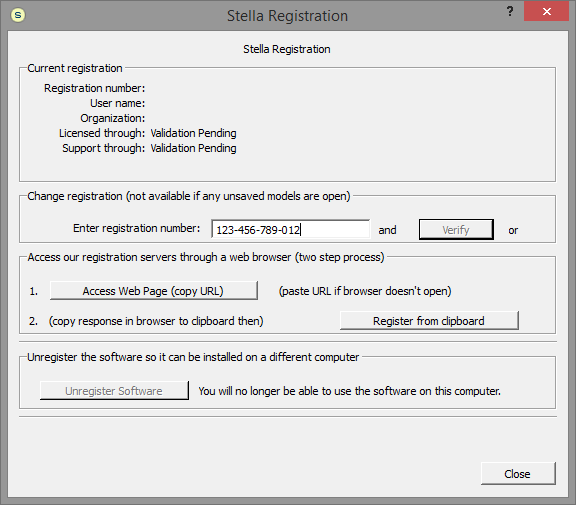Image resolution: width=576 pixels, height=505 pixels.
Task: Click the Registration number label under Current registration
Action: point(94,88)
